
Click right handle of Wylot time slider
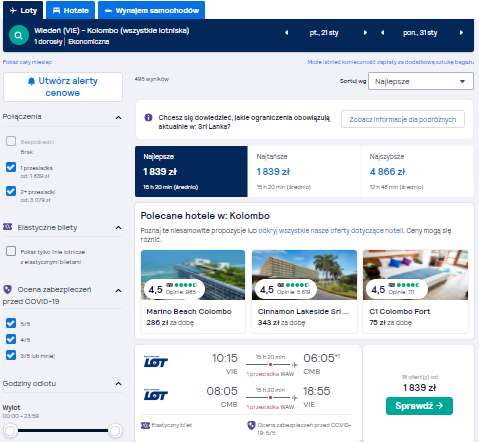115,431
